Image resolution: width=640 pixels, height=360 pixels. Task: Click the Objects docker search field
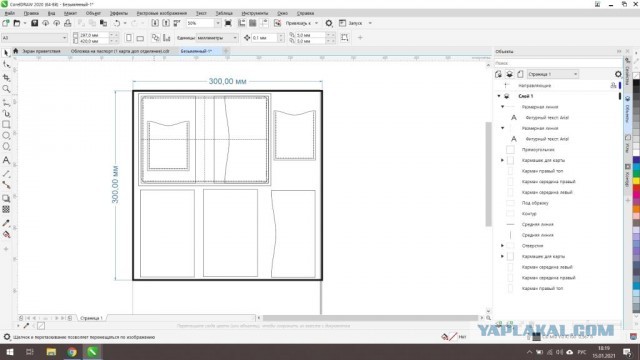coord(557,63)
